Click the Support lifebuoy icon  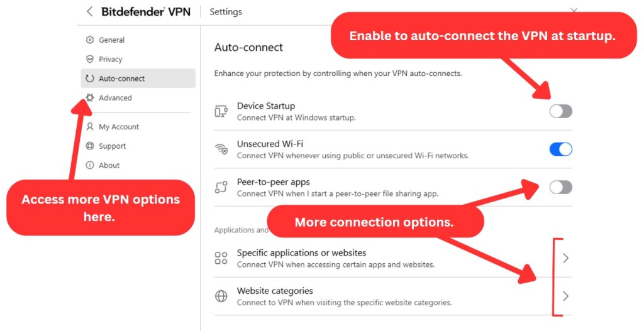[90, 146]
